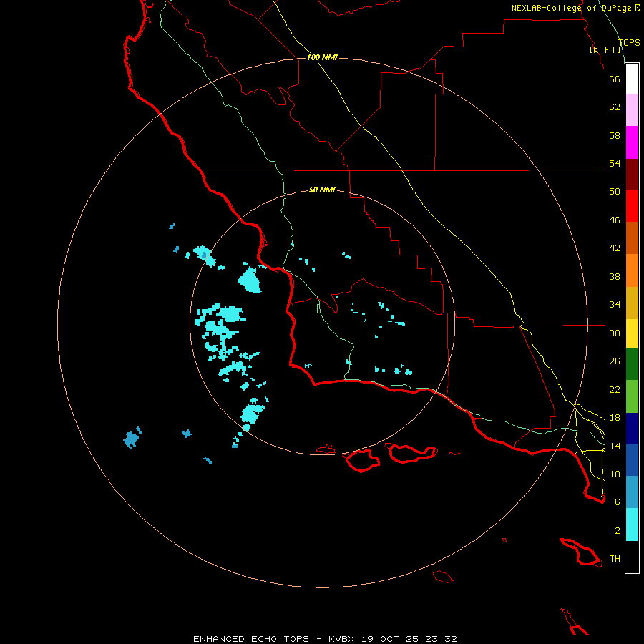The height and width of the screenshot is (644, 644).
Task: Click the magenta swatch near 58
Action: (x=632, y=142)
